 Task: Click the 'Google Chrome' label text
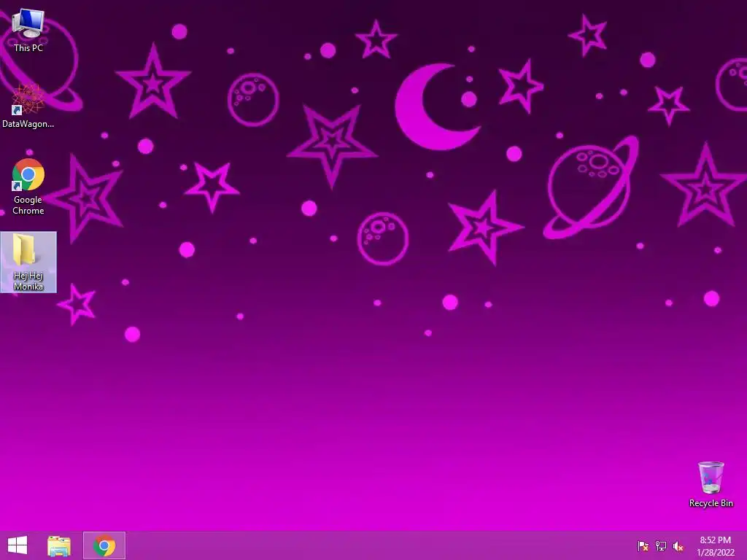point(28,205)
